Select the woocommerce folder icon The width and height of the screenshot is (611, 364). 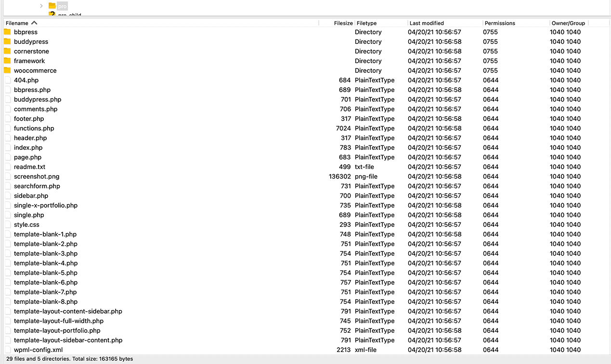coord(7,70)
